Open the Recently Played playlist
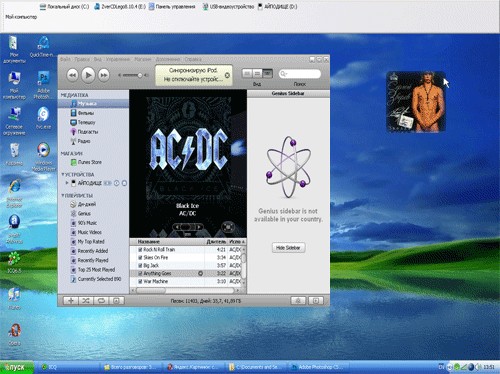Viewport: 500px width, 374px height. click(93, 260)
